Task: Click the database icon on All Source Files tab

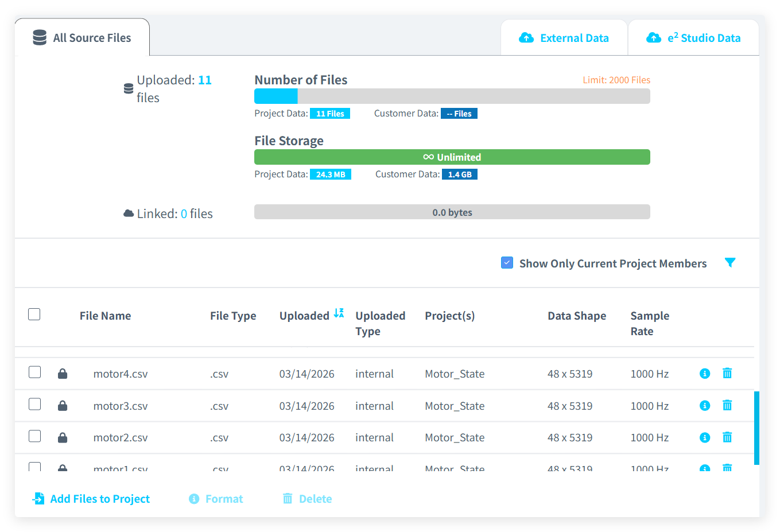Action: coord(40,38)
